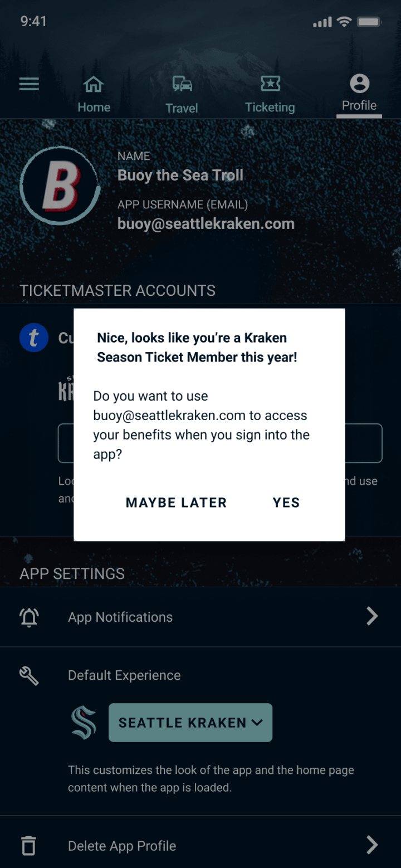Tap the Default Experience wrench icon
This screenshot has width=401, height=868.
[x=29, y=676]
